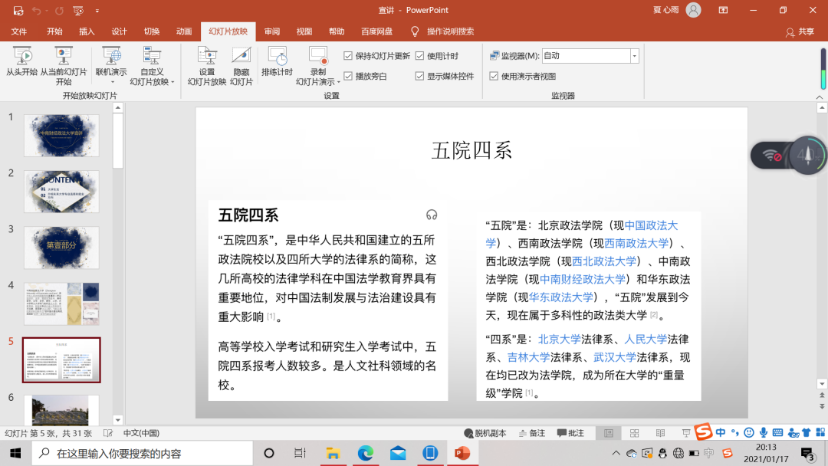Collapse the ribbon with chevron
The height and width of the screenshot is (466, 828).
coord(820,97)
